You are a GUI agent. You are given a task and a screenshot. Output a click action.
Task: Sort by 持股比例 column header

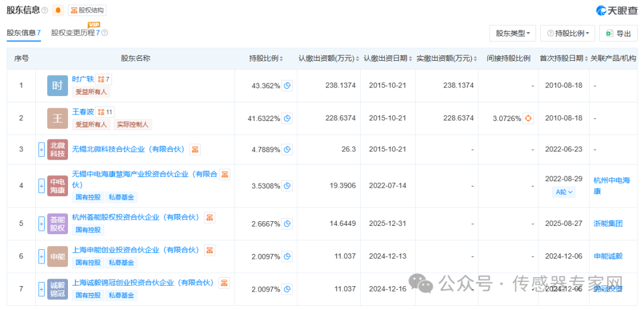266,58
